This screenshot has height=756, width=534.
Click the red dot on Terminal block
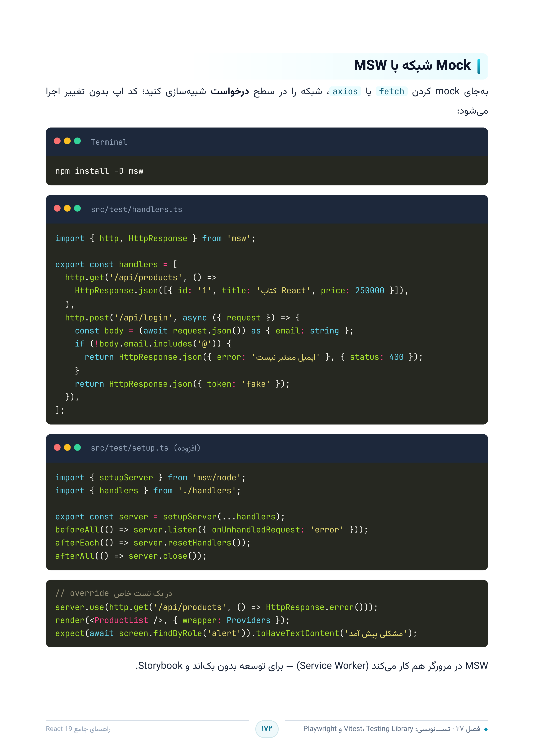point(57,141)
